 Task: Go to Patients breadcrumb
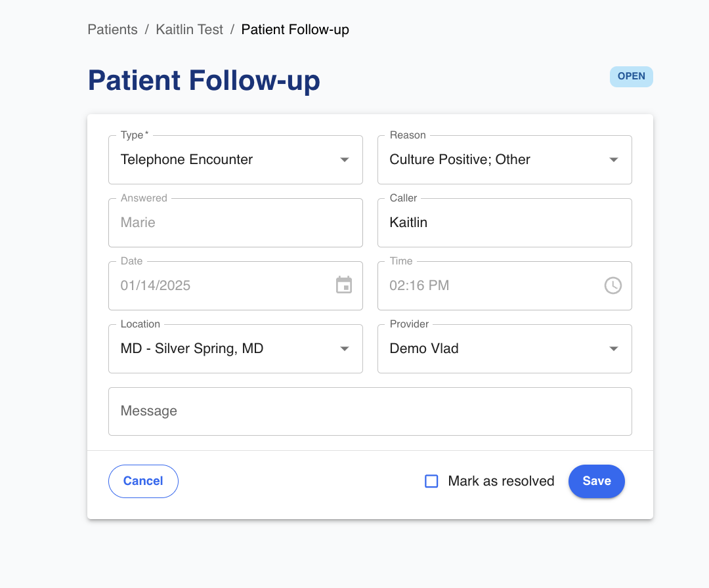click(x=113, y=30)
